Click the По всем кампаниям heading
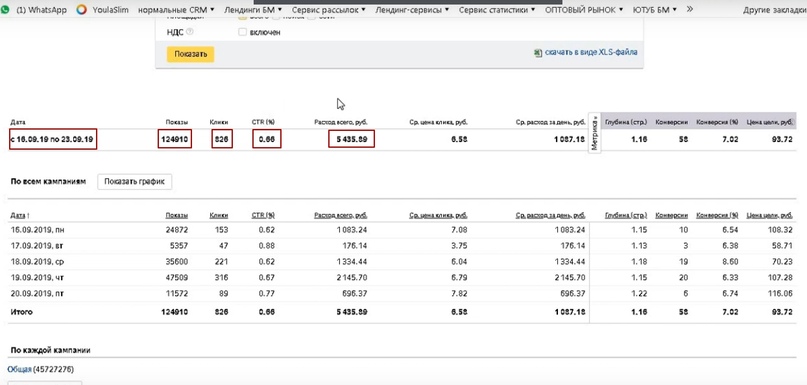The image size is (807, 385). (x=48, y=181)
